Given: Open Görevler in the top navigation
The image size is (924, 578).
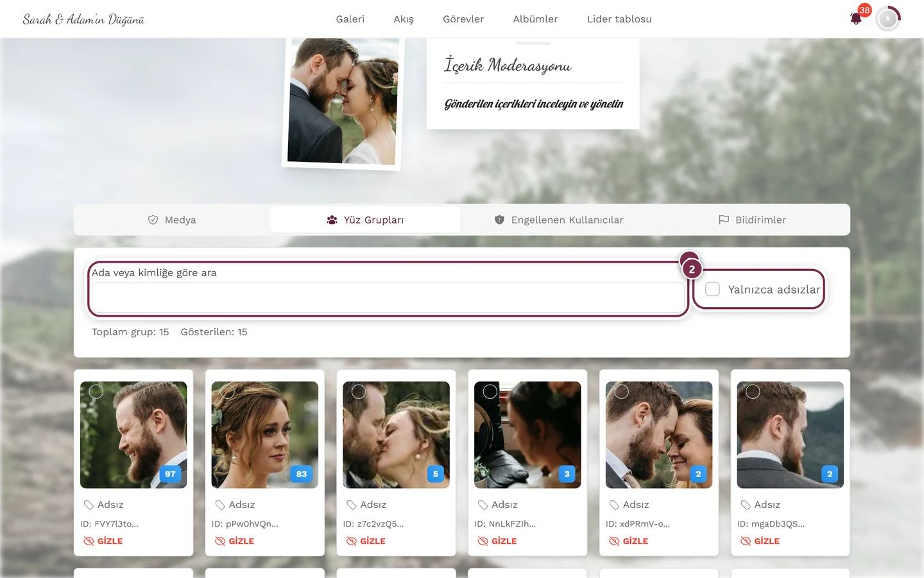Looking at the screenshot, I should (x=463, y=19).
